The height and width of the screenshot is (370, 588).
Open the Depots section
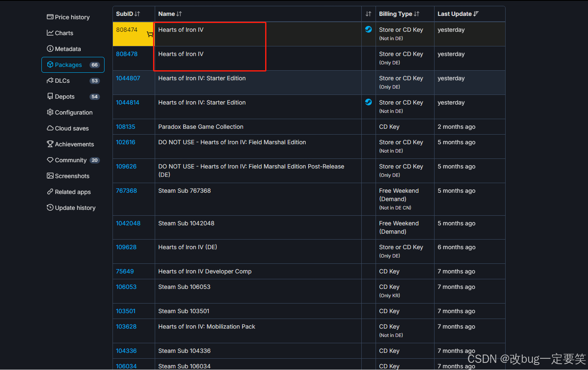pyautogui.click(x=61, y=97)
